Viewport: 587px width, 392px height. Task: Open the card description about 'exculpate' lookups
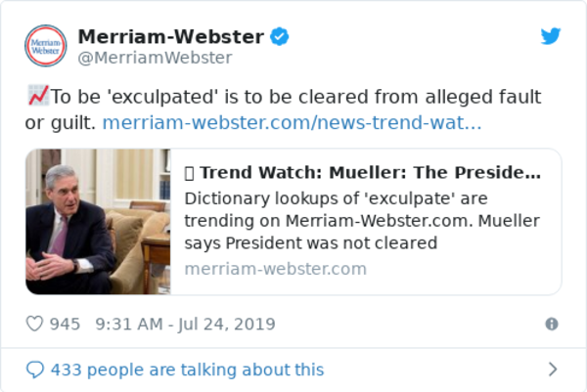(x=362, y=221)
